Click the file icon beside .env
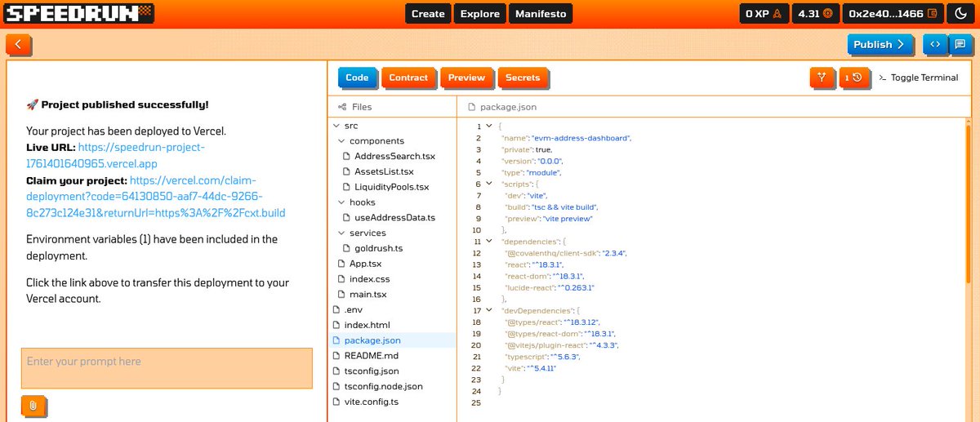Viewport: 980px width, 422px height. pos(336,309)
